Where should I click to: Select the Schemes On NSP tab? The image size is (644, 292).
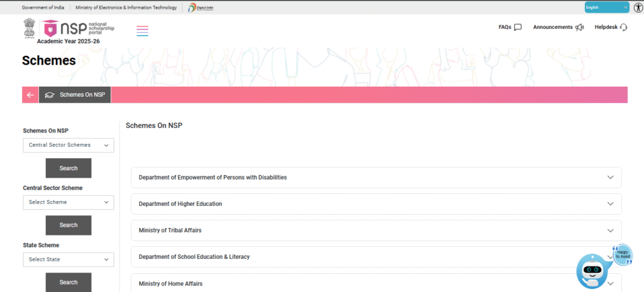point(75,95)
